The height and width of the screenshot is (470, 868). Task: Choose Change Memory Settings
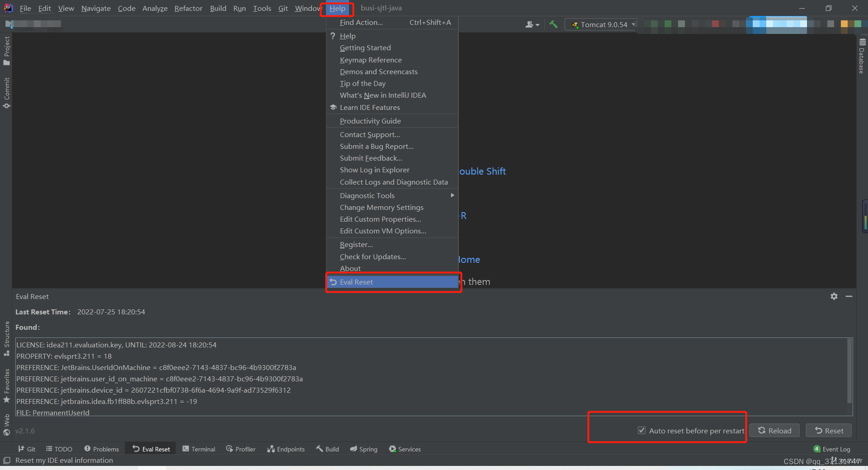392,207
